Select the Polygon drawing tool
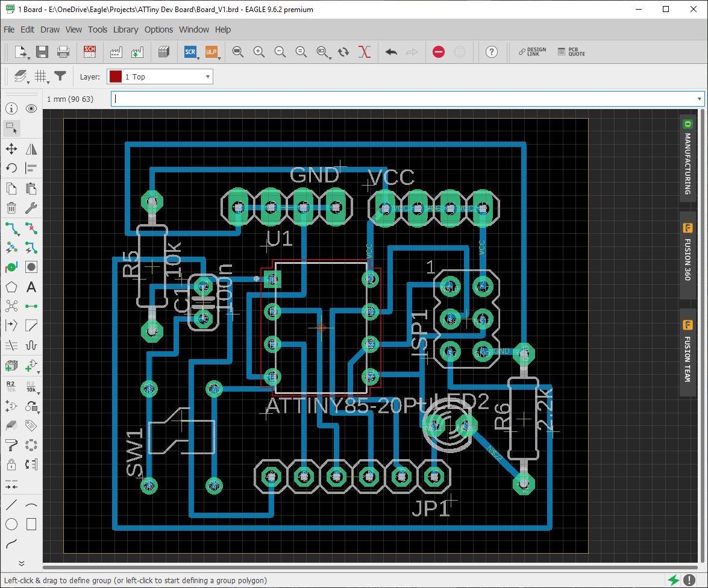708x588 pixels. click(11, 287)
